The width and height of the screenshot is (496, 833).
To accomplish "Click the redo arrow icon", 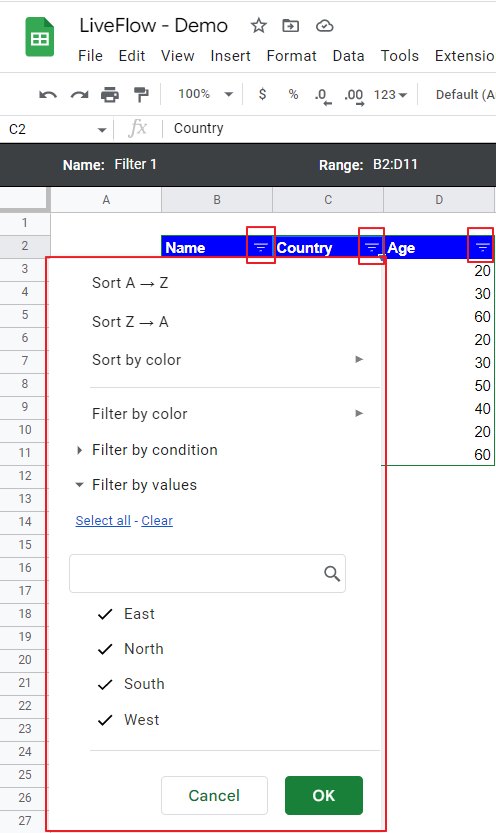I will tap(79, 95).
